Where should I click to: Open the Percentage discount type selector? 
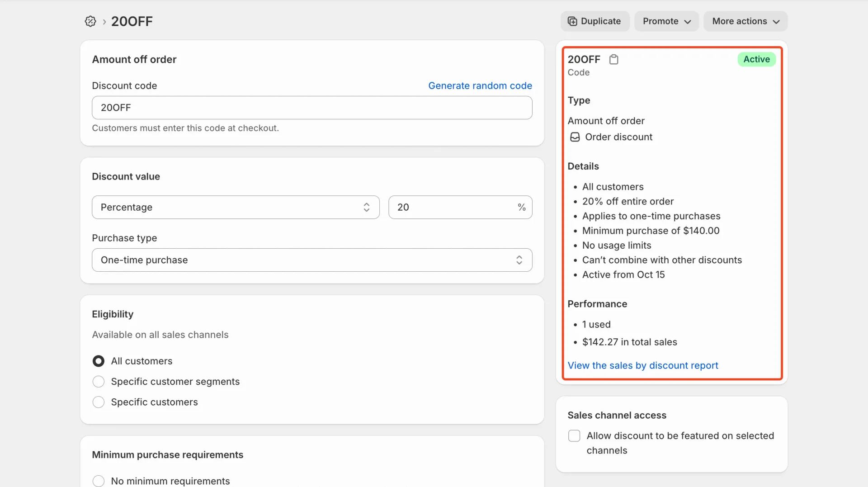(x=235, y=207)
